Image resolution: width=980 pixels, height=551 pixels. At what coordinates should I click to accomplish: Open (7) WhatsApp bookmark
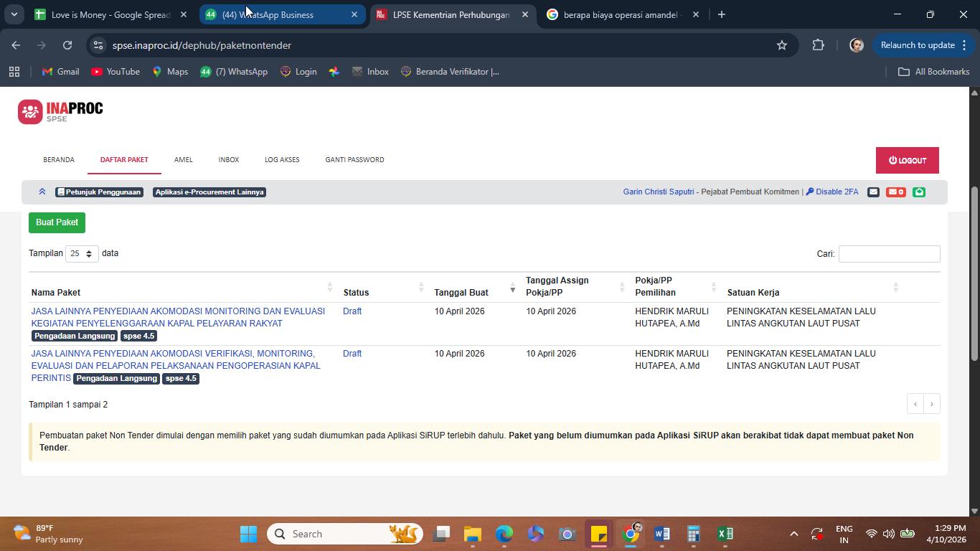[234, 72]
